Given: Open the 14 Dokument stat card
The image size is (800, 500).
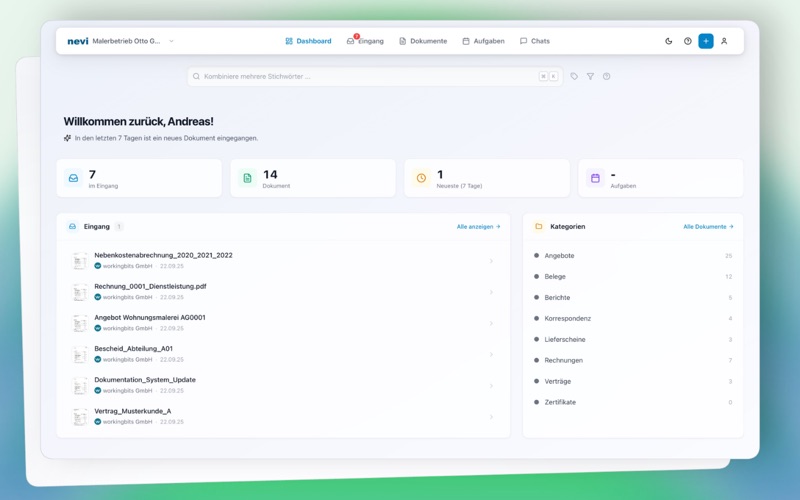Looking at the screenshot, I should (313, 178).
